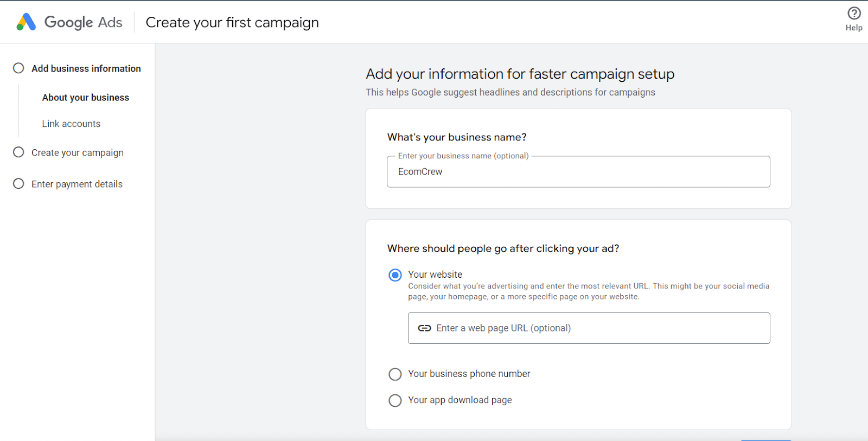Open the Help question mark icon

(x=854, y=13)
